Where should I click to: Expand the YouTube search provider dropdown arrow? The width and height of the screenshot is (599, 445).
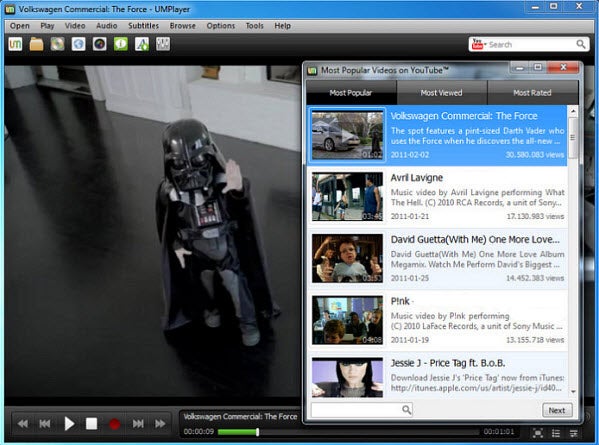coord(486,45)
